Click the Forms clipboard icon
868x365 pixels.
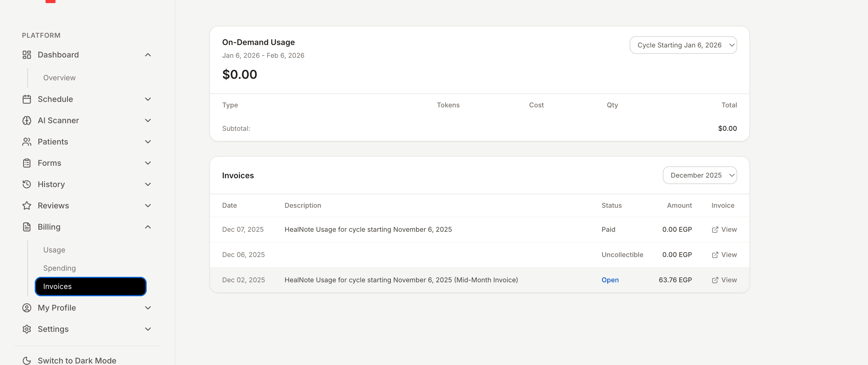coord(26,163)
